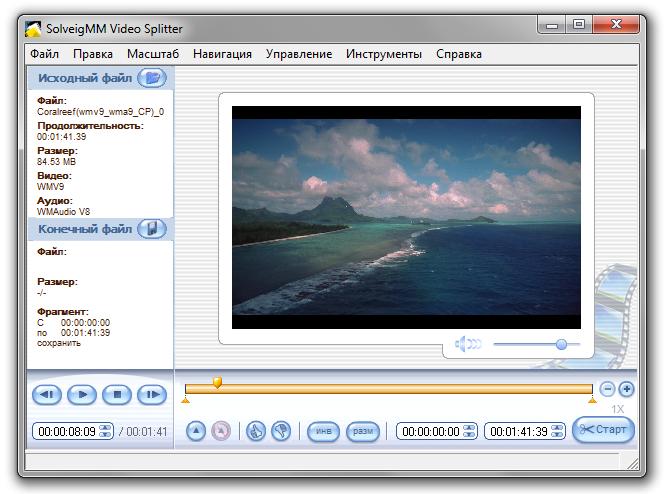Zoom out the timeline with minus icon

pyautogui.click(x=607, y=389)
